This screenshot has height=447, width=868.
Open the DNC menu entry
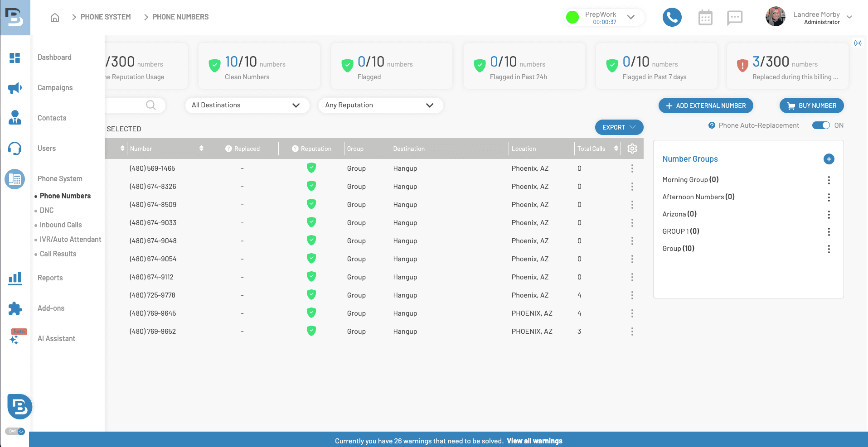(x=46, y=210)
